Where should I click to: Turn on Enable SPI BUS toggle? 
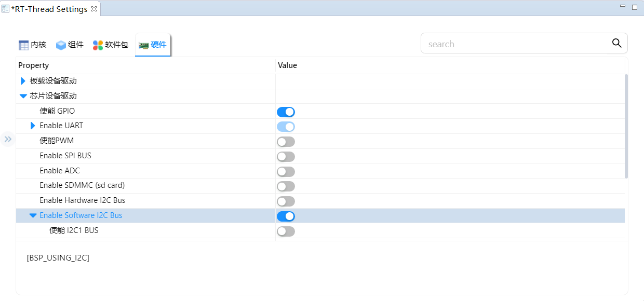pyautogui.click(x=286, y=157)
